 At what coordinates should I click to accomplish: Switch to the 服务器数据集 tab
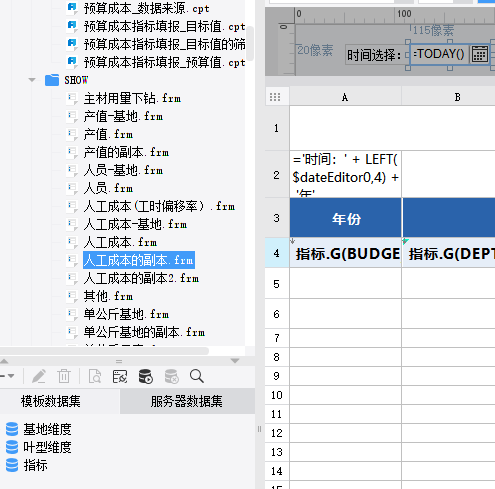[x=187, y=401]
